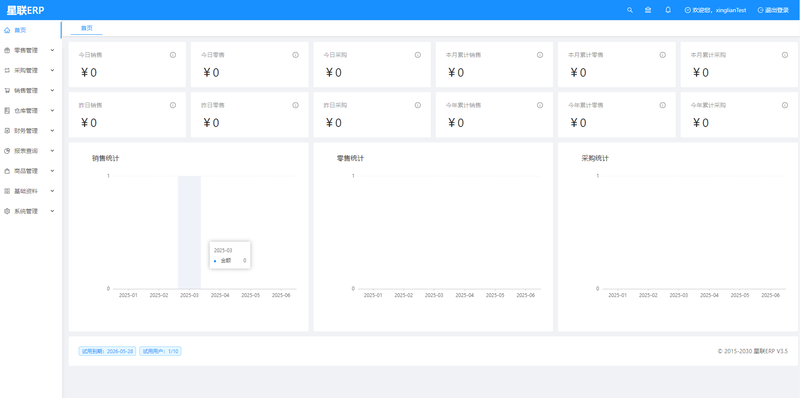Click the info icon on the 本月累计采购 card
The image size is (800, 398).
(x=785, y=55)
